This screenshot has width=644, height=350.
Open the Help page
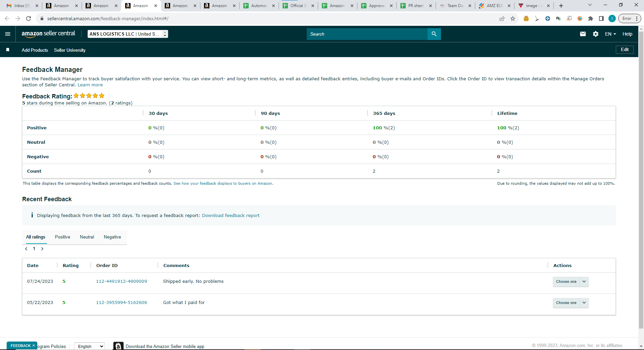627,34
